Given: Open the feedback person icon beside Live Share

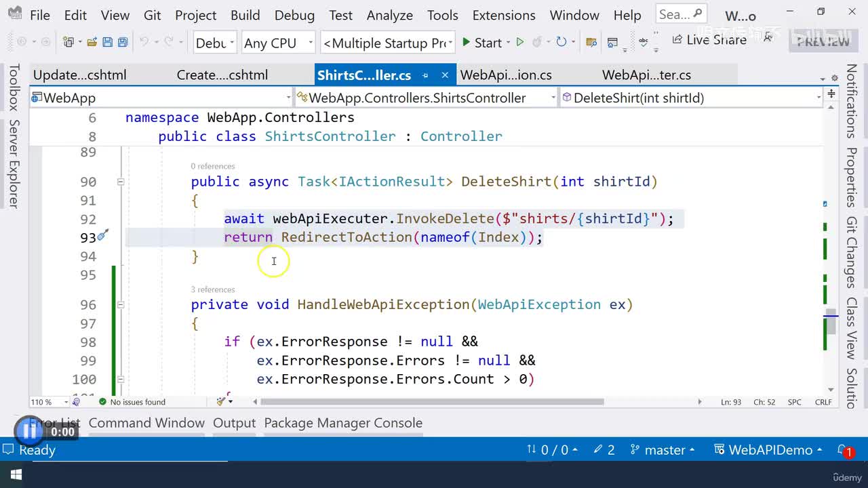Looking at the screenshot, I should (768, 39).
